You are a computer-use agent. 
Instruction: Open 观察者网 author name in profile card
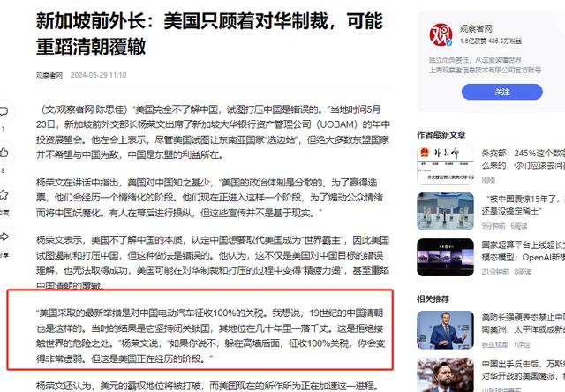coord(476,29)
